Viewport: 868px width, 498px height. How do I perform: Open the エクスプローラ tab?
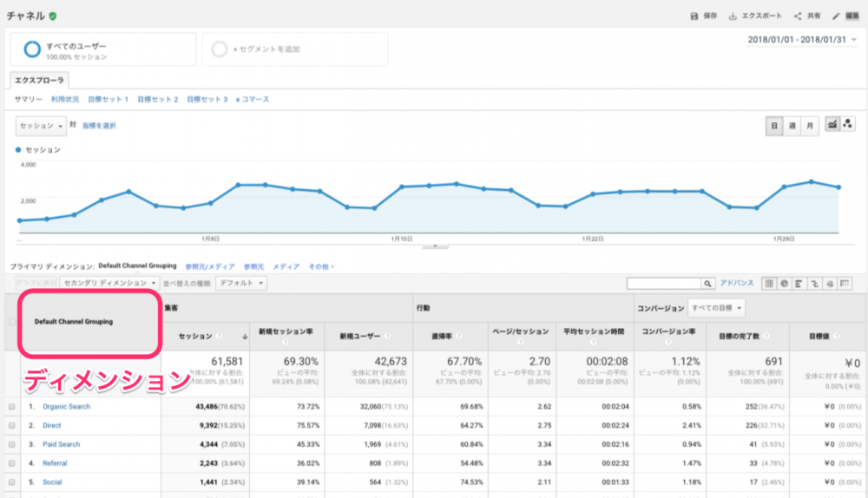tap(39, 80)
